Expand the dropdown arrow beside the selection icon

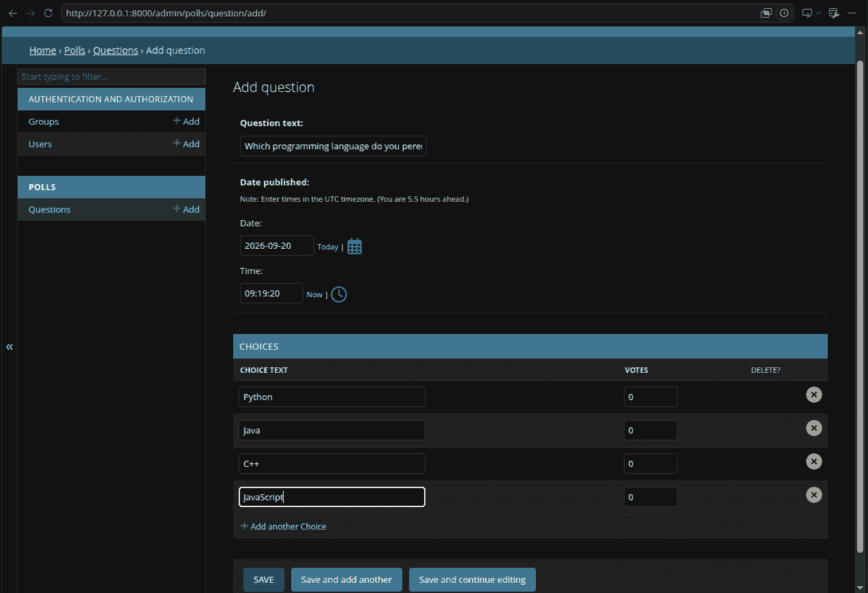coord(818,13)
